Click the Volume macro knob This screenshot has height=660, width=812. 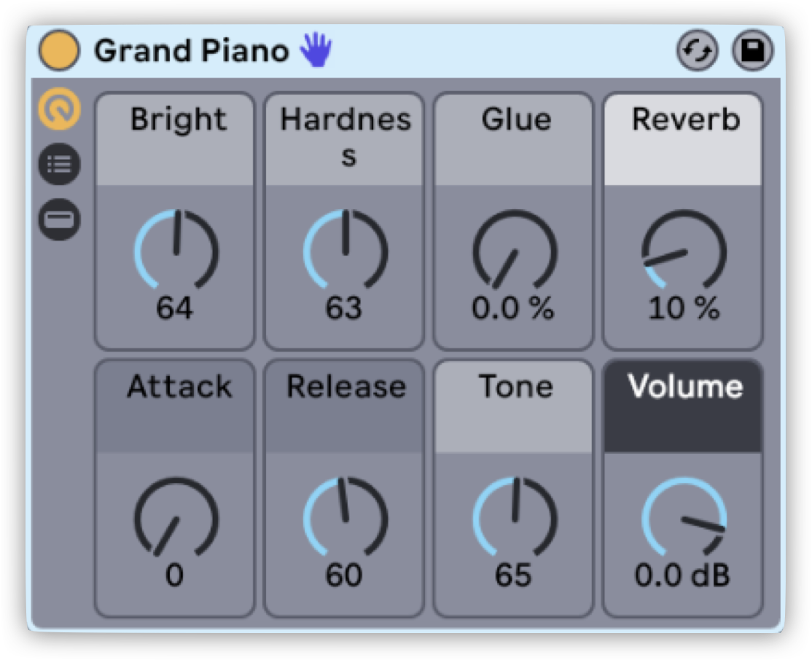(684, 517)
